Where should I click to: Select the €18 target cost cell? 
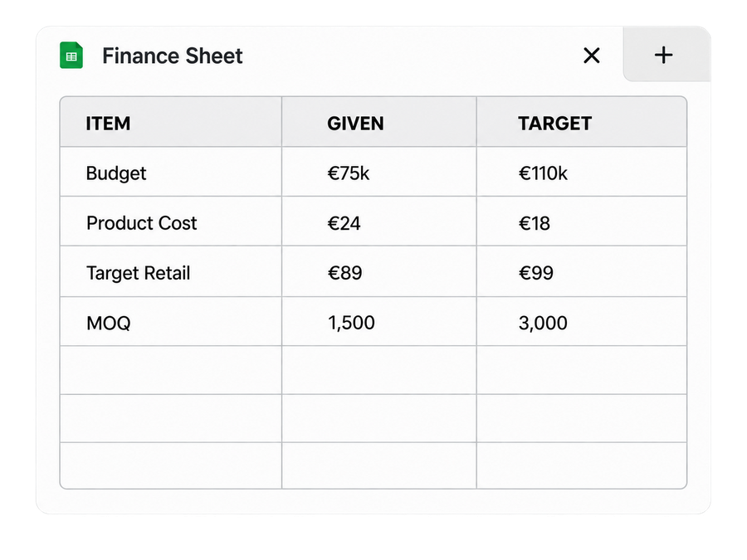click(582, 222)
